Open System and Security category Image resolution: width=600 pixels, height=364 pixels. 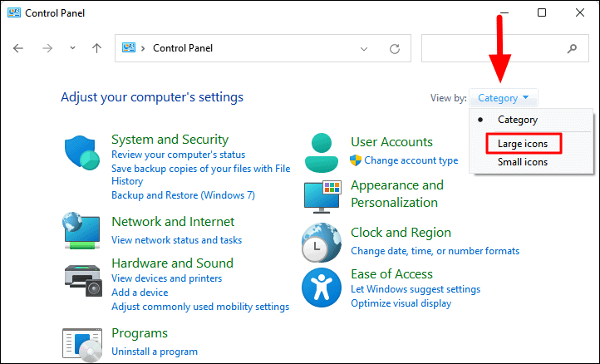click(x=170, y=140)
